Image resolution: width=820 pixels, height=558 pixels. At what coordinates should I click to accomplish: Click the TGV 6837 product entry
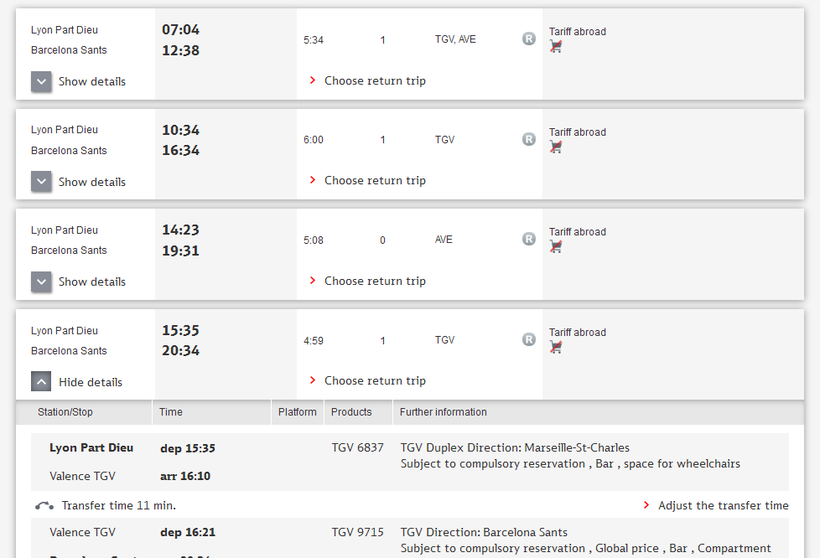pyautogui.click(x=357, y=448)
